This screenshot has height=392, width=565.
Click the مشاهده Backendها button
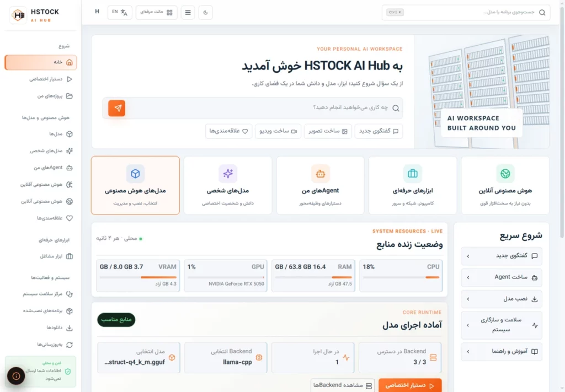point(342,385)
